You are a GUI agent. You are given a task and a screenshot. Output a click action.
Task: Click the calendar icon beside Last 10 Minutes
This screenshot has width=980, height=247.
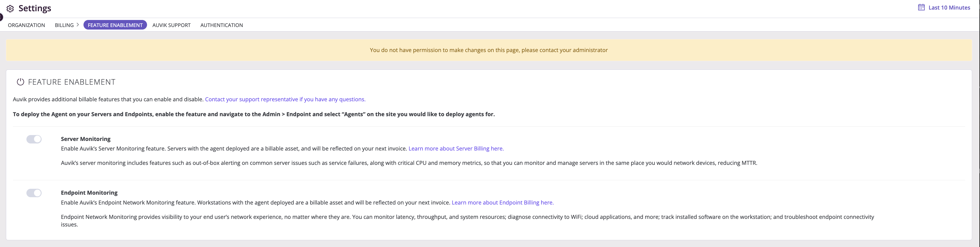click(x=921, y=7)
